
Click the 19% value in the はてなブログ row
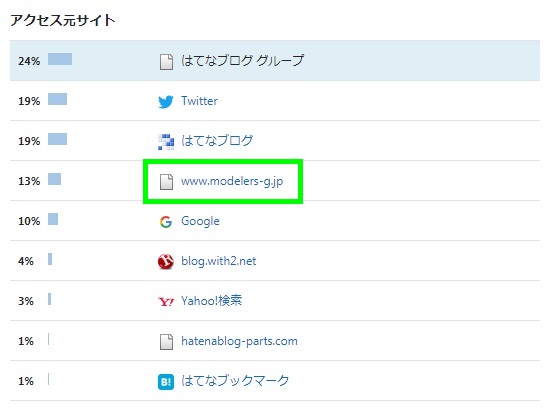pos(29,141)
